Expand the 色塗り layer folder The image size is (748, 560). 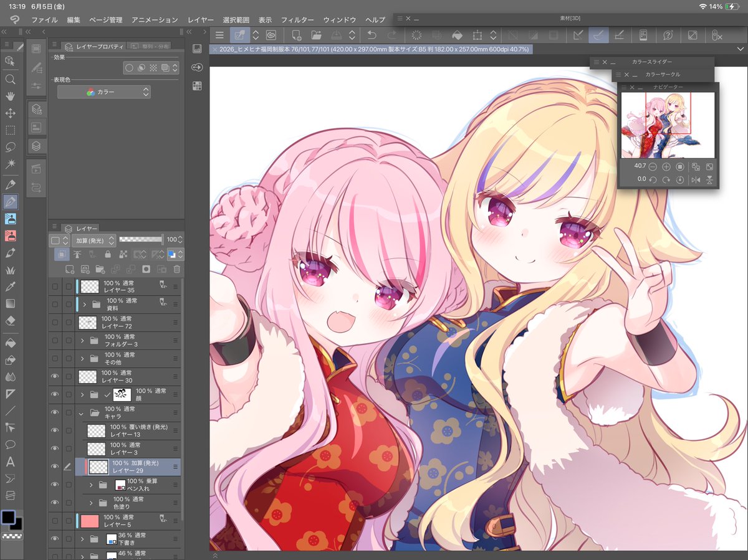(91, 503)
